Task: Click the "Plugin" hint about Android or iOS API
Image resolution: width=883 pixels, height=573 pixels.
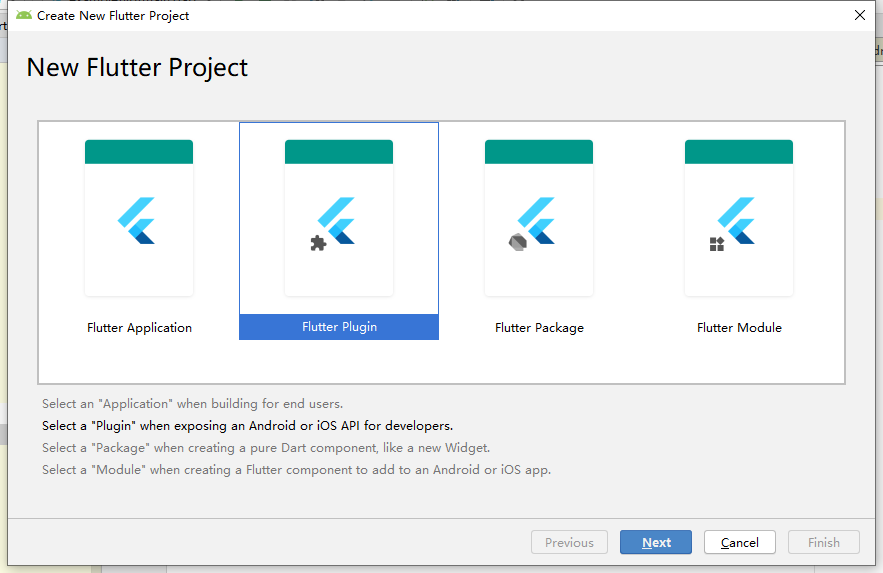Action: pos(247,426)
